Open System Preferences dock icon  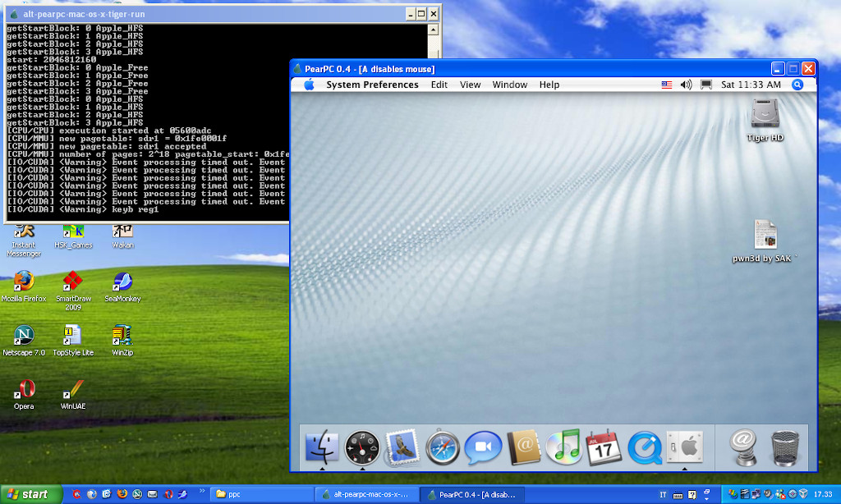[684, 447]
